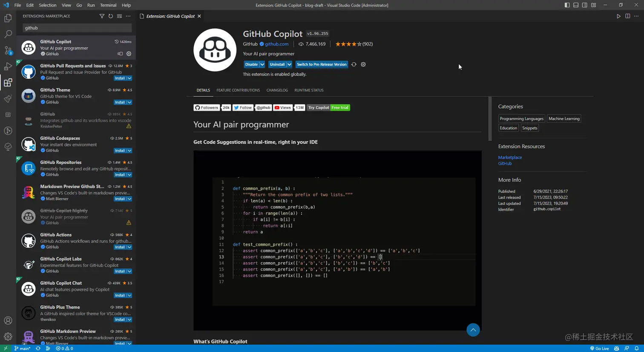Click the main* branch in status bar
Image resolution: width=644 pixels, height=352 pixels.
pos(22,348)
